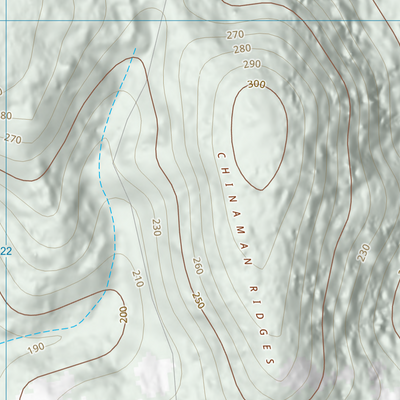Click the 230 contour label at center
The width and height of the screenshot is (400, 400).
tap(156, 227)
